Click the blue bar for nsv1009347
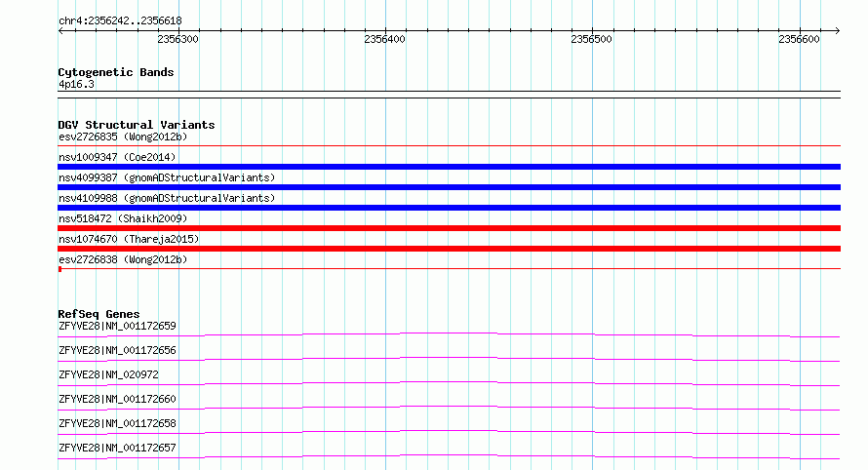The image size is (868, 470). pos(449,167)
